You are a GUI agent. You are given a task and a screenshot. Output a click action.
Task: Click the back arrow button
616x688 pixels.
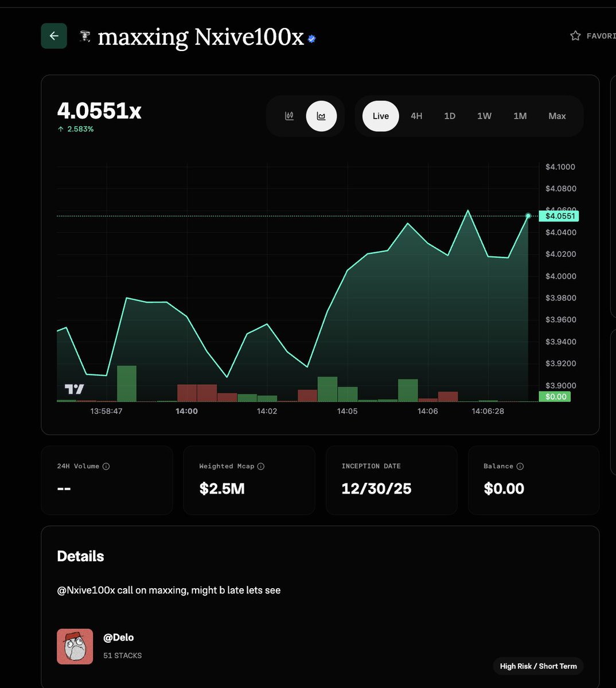[53, 36]
